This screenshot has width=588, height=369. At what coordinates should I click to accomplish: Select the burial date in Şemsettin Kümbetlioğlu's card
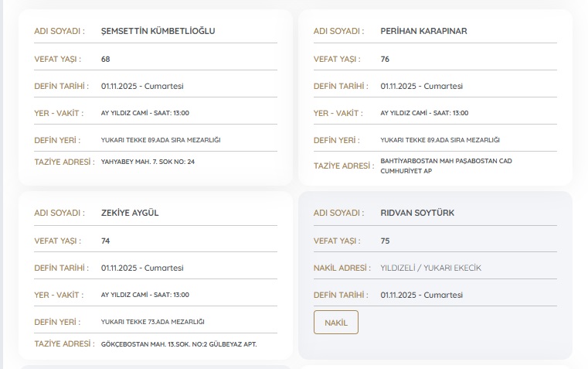(141, 86)
